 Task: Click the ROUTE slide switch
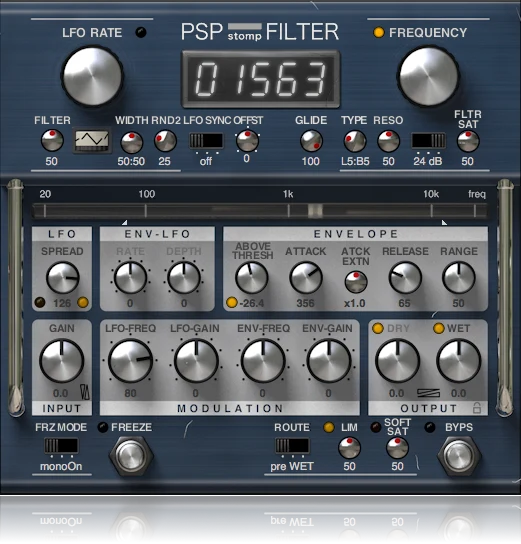tap(292, 445)
